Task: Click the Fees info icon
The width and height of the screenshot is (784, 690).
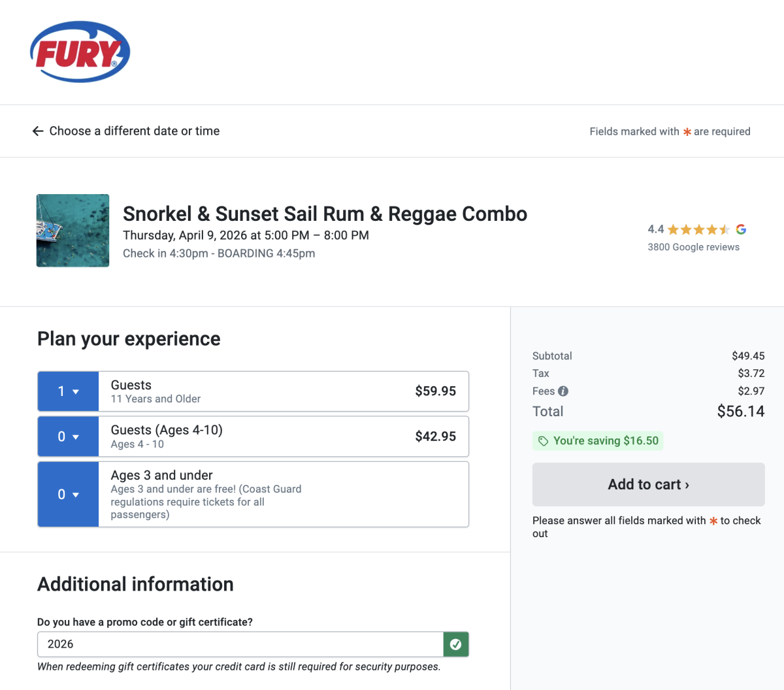Action: tap(563, 391)
